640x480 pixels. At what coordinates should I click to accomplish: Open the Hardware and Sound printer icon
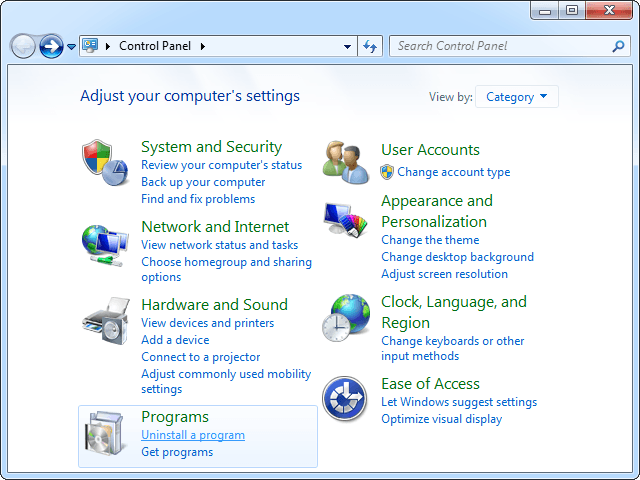point(106,321)
